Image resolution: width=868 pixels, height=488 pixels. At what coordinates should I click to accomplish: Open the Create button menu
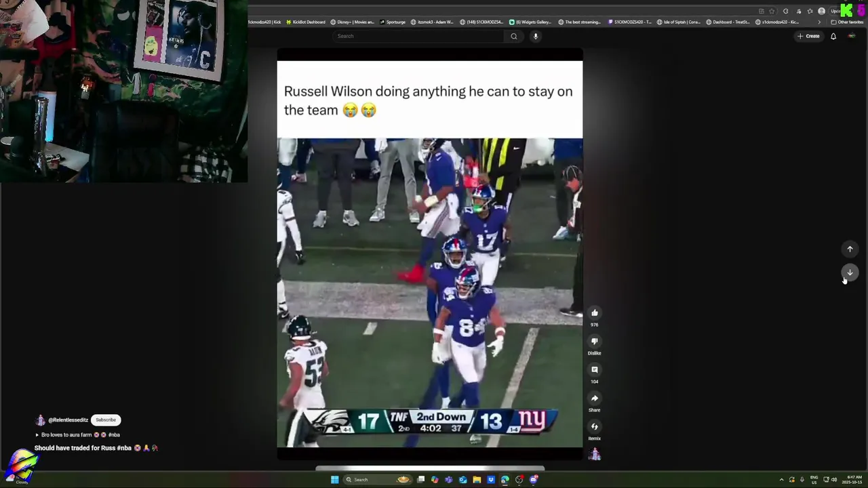click(x=808, y=36)
